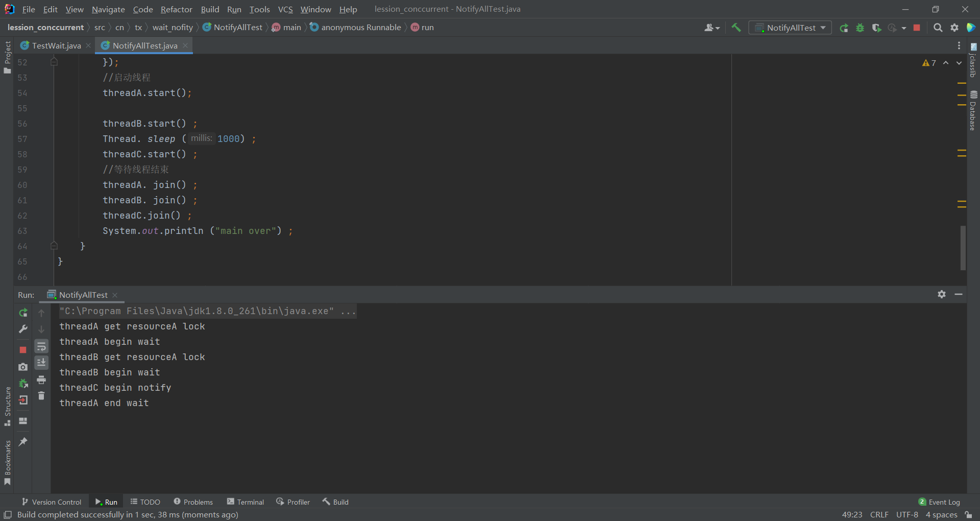Run with coverage shield icon
This screenshot has height=521, width=980.
click(876, 28)
